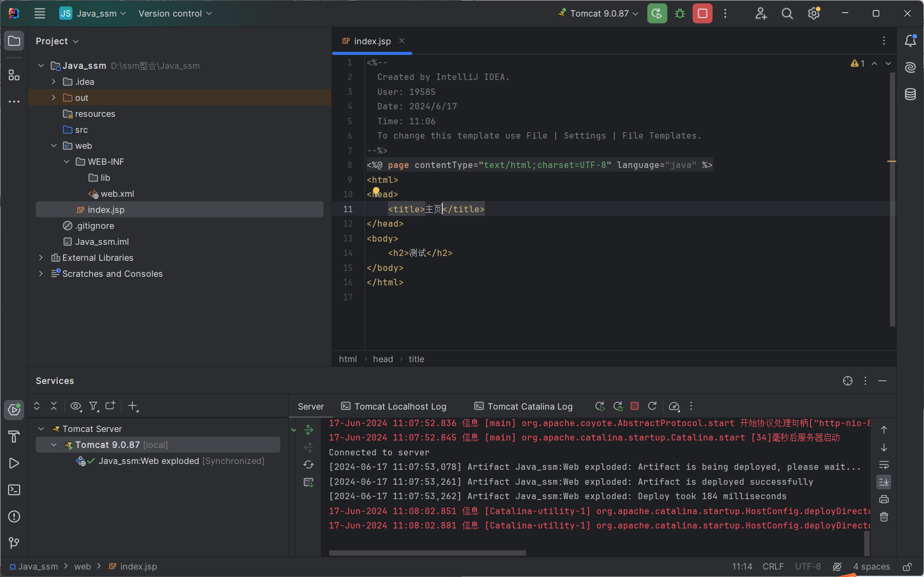Open the Terminal tool window
The width and height of the screenshot is (924, 577).
pyautogui.click(x=14, y=490)
